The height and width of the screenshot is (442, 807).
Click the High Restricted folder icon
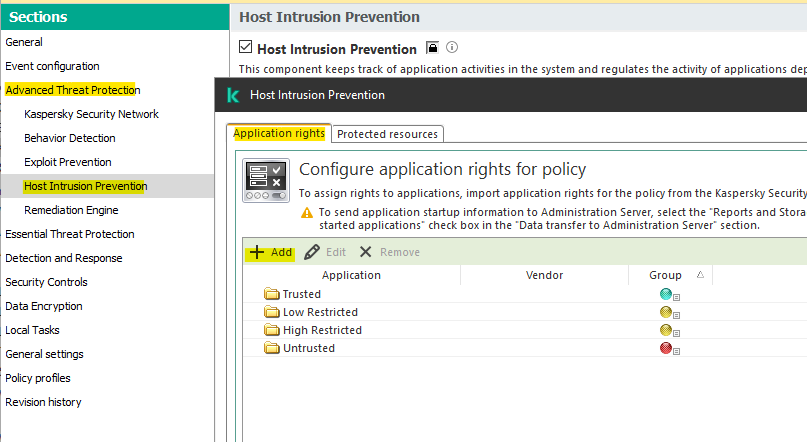(271, 330)
